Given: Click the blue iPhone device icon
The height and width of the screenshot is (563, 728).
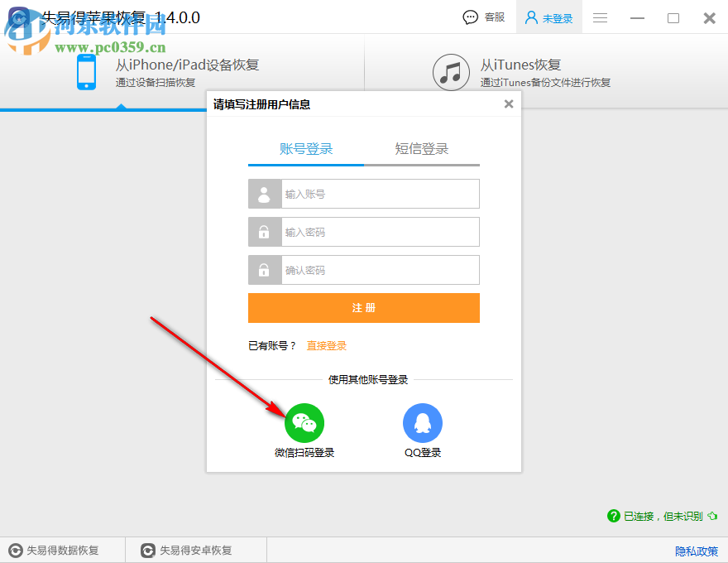Looking at the screenshot, I should pos(85,72).
